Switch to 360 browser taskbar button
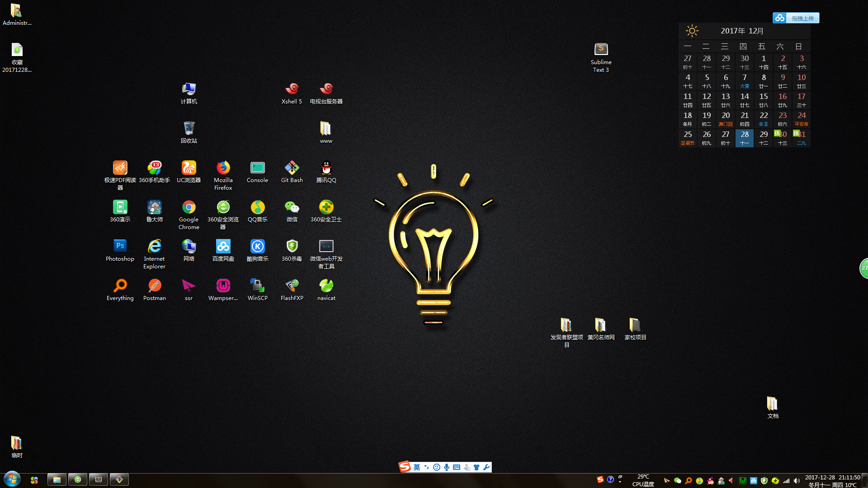This screenshot has height=488, width=868. pos(78,479)
